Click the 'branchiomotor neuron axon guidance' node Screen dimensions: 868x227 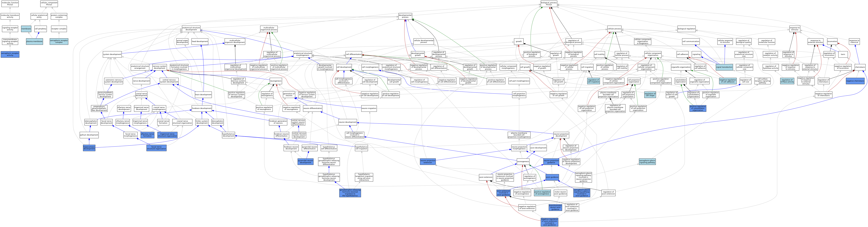coord(555,207)
